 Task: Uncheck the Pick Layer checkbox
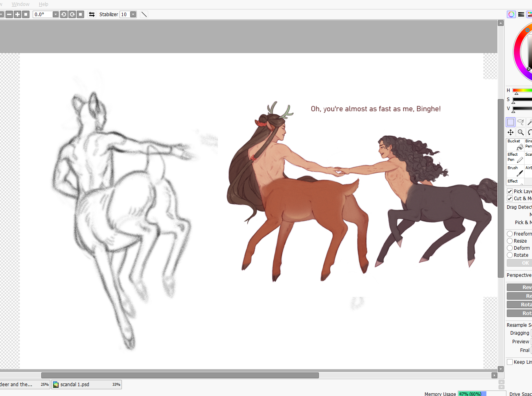[x=510, y=192]
